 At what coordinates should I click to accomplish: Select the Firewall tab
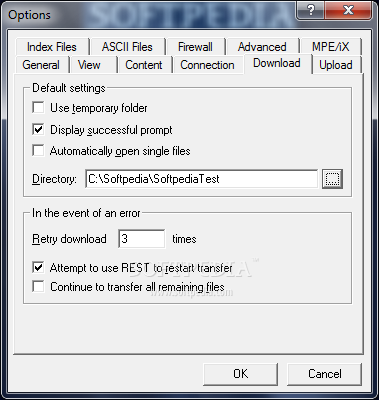click(195, 47)
